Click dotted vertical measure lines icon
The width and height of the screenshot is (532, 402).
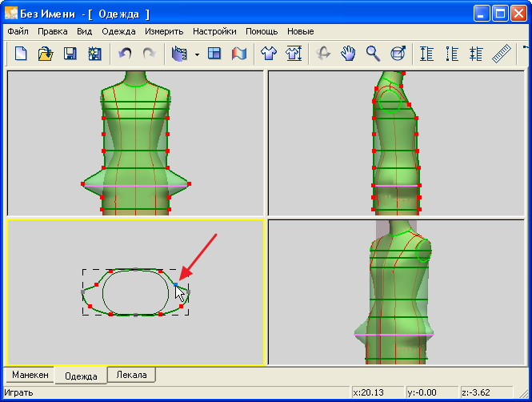(x=451, y=54)
